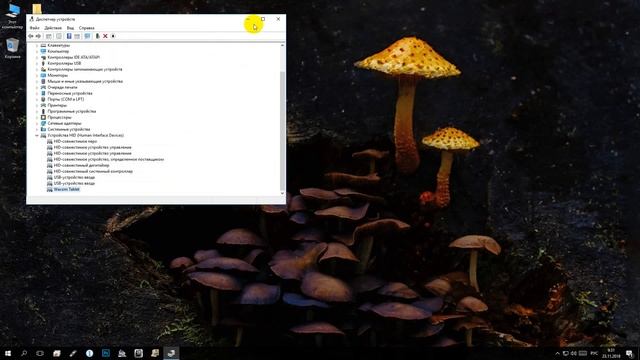Go back with the toolbar Back arrow
The image size is (640, 360).
(x=31, y=36)
